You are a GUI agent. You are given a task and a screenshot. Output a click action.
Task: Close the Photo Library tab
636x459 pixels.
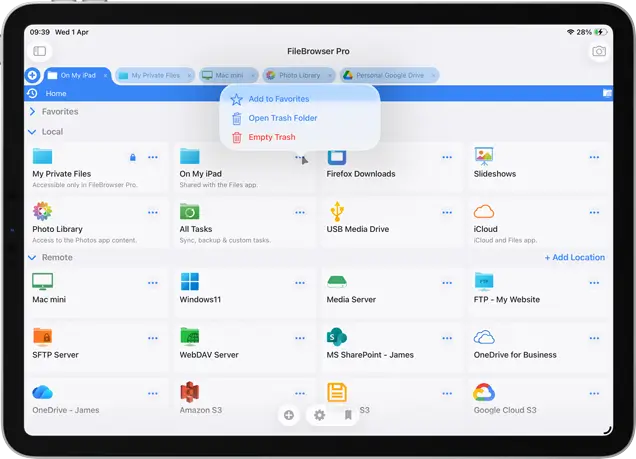330,75
